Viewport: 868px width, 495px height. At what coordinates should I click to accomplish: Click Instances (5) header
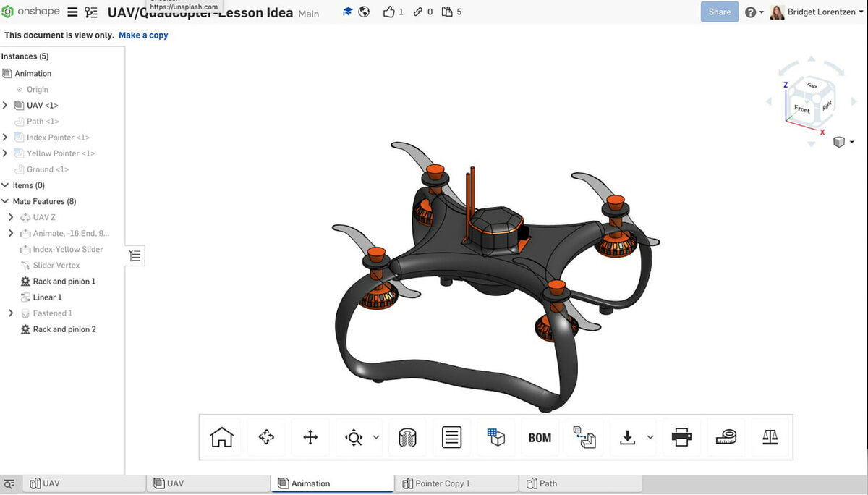[x=25, y=56]
